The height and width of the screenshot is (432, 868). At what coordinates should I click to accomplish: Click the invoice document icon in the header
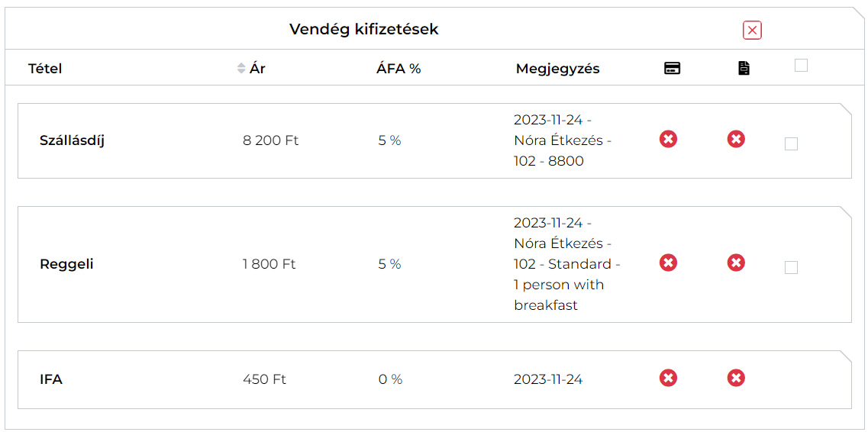tap(744, 69)
